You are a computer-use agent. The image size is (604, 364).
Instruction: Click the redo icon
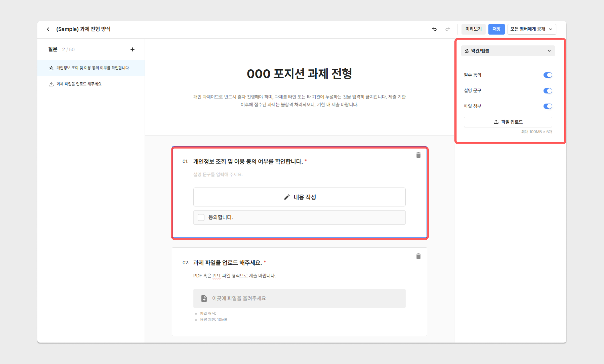pos(447,29)
